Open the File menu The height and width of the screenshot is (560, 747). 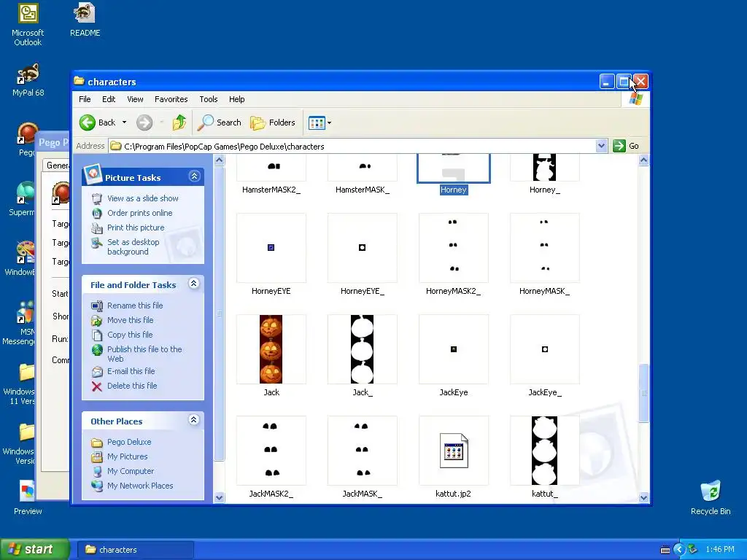click(x=85, y=99)
